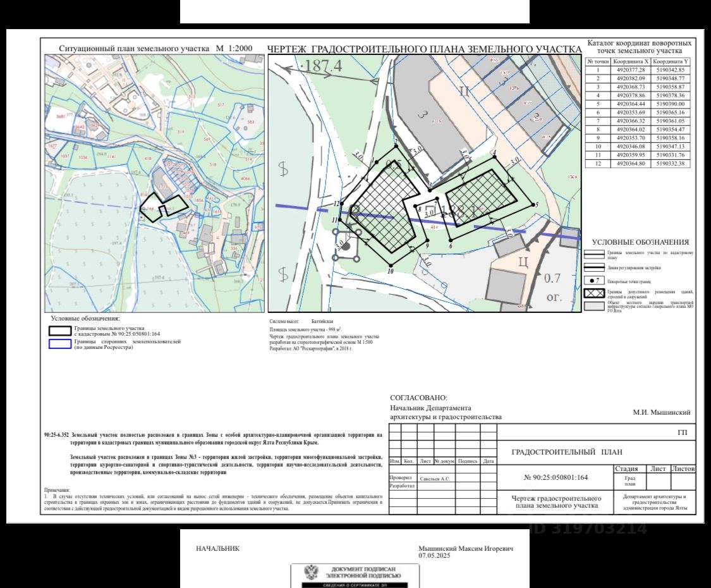Select X value 4920368.73 for point 3
This screenshot has height=588, width=711.
pyautogui.click(x=631, y=87)
